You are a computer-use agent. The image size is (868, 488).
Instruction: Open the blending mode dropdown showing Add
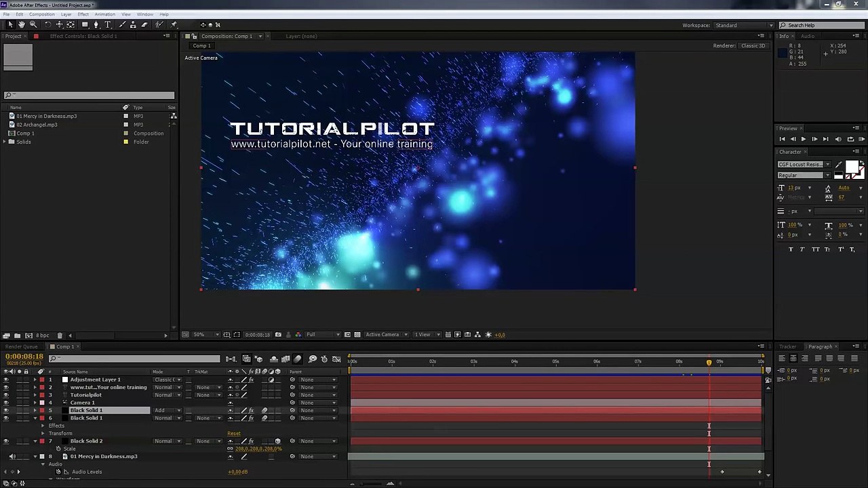point(167,410)
